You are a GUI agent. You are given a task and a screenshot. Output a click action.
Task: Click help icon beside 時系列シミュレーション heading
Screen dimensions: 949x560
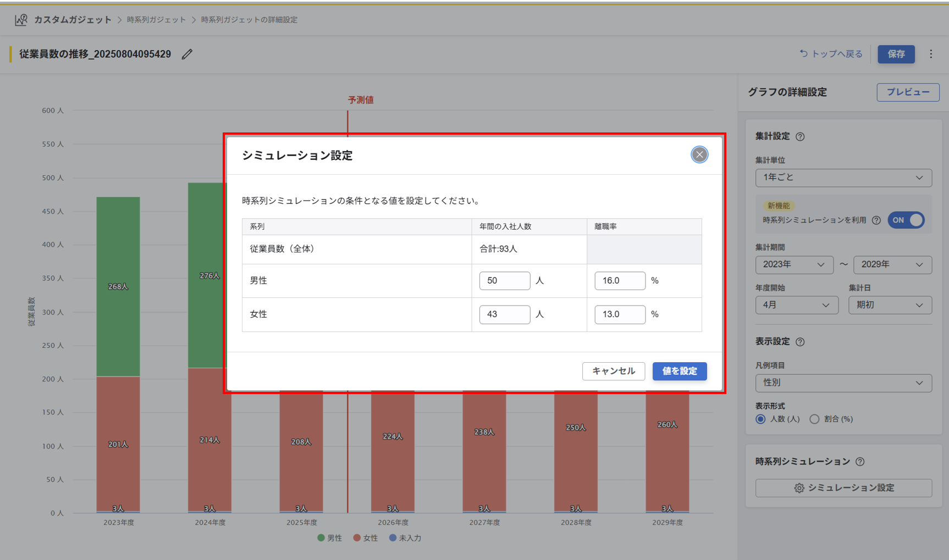click(x=860, y=462)
